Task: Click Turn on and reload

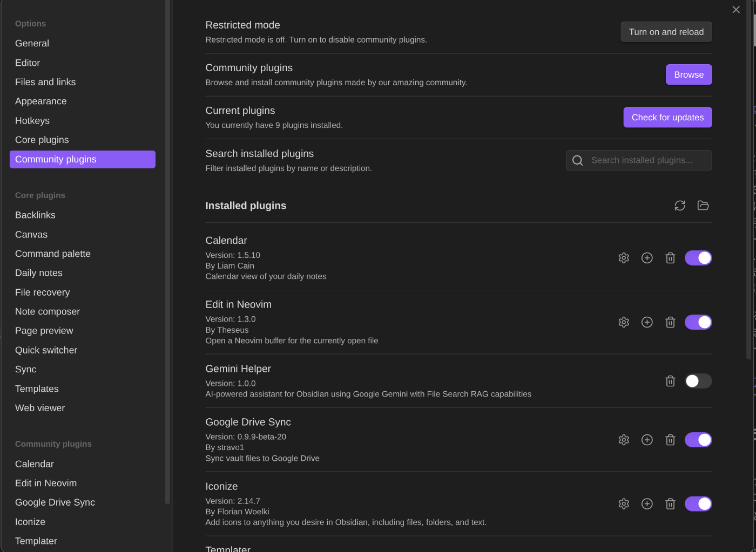Action: (x=666, y=32)
